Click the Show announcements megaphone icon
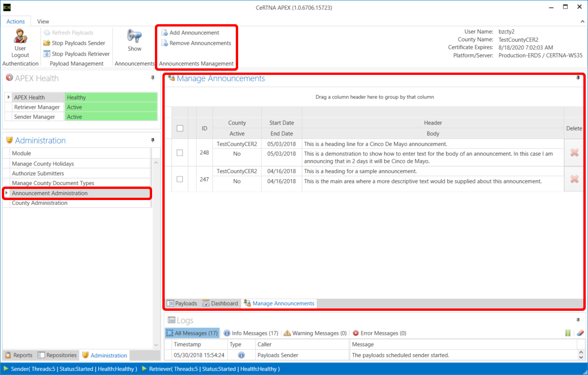This screenshot has height=375, width=588. coord(134,36)
